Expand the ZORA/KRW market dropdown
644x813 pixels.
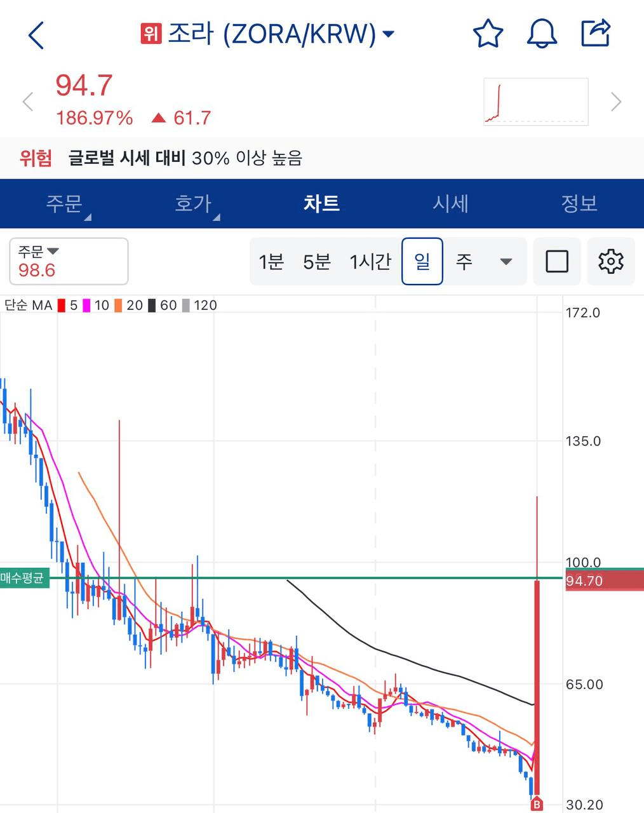[388, 34]
